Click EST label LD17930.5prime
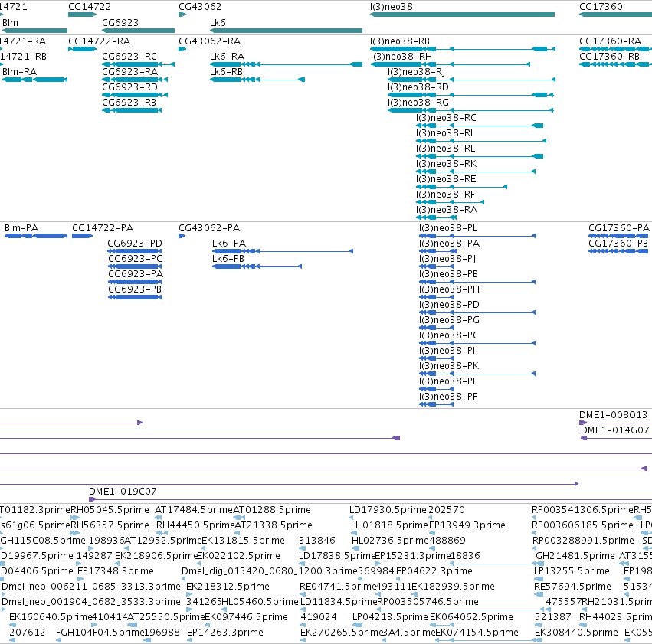This screenshot has height=644, width=652. (388, 510)
